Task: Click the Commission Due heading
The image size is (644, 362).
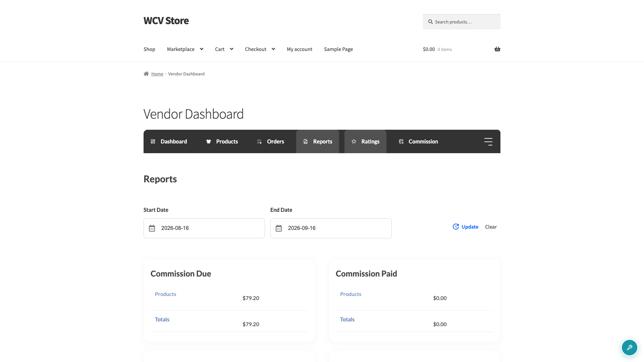Action: click(181, 274)
